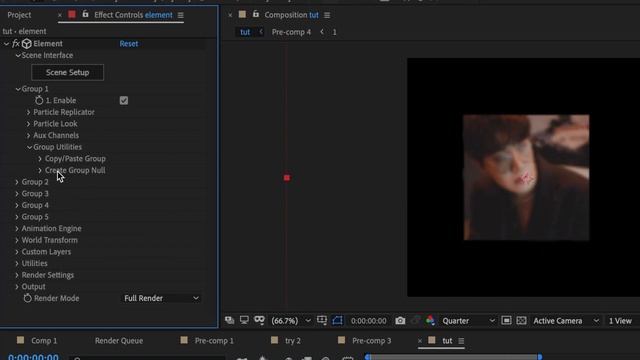The image size is (640, 360).
Task: Collapse the Scene Interface section
Action: click(18, 56)
